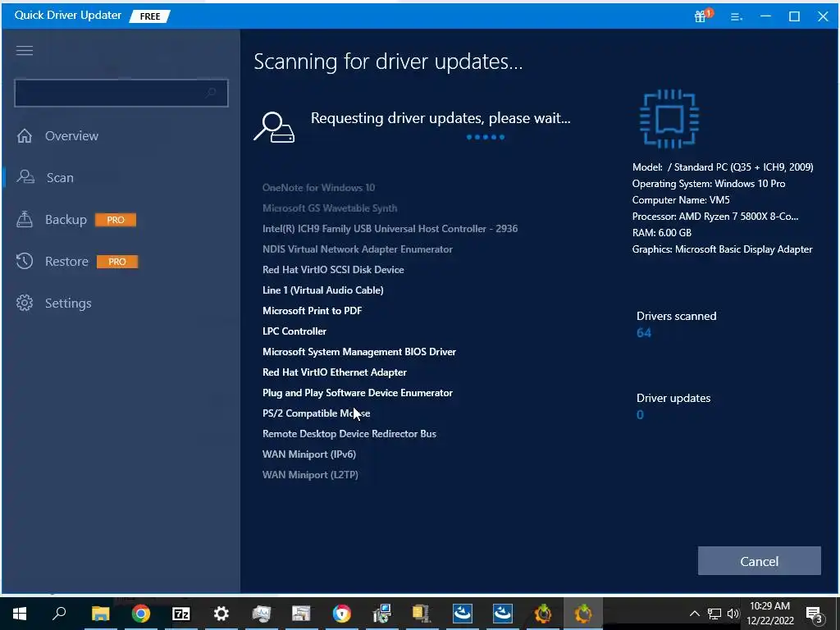Screen dimensions: 840x630
Task: Open 7-Zip from taskbar
Action: (x=181, y=614)
